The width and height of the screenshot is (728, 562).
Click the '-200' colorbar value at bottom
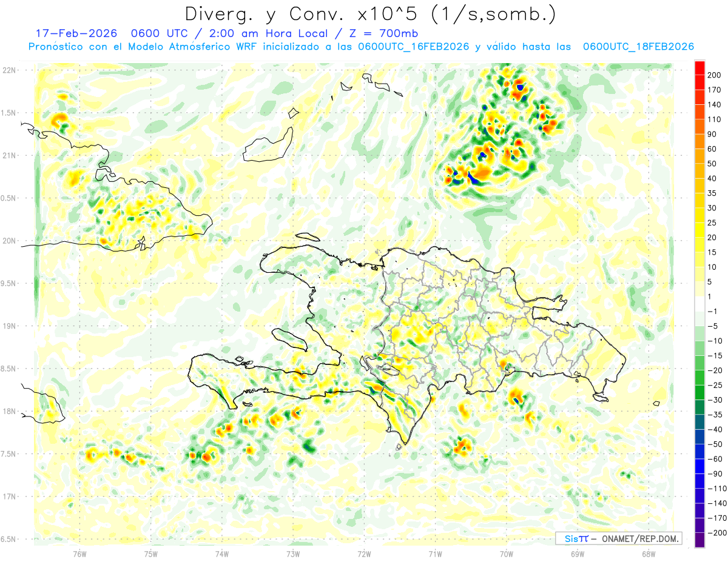[716, 533]
